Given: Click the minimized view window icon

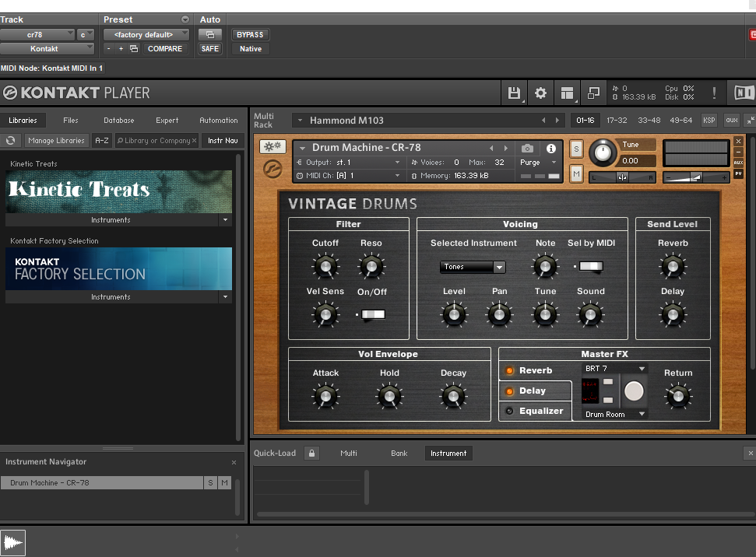Looking at the screenshot, I should click(593, 93).
